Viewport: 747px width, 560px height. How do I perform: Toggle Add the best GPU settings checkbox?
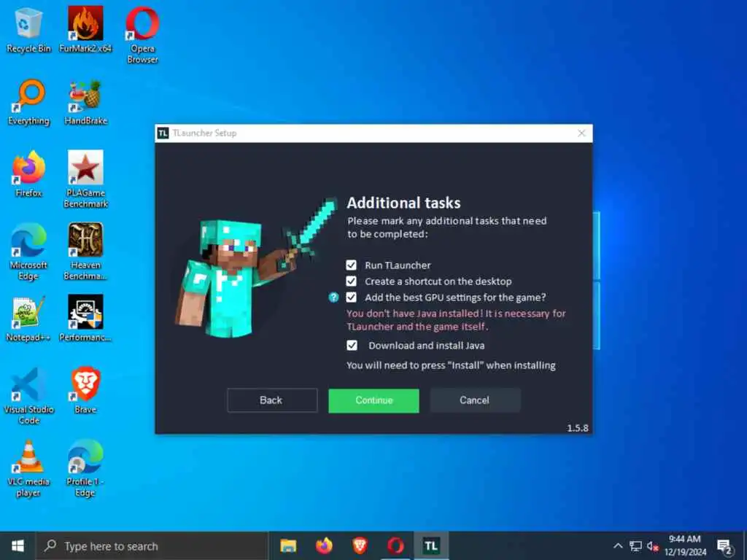point(351,297)
